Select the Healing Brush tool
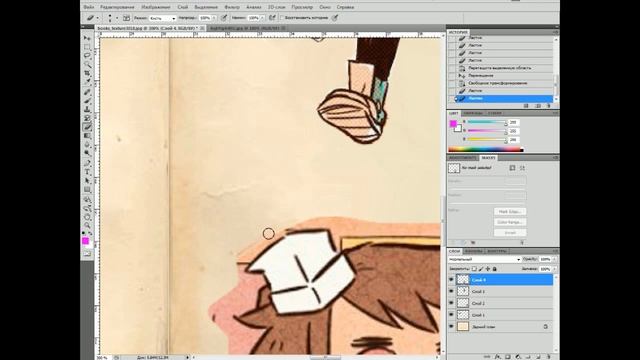 [87, 92]
